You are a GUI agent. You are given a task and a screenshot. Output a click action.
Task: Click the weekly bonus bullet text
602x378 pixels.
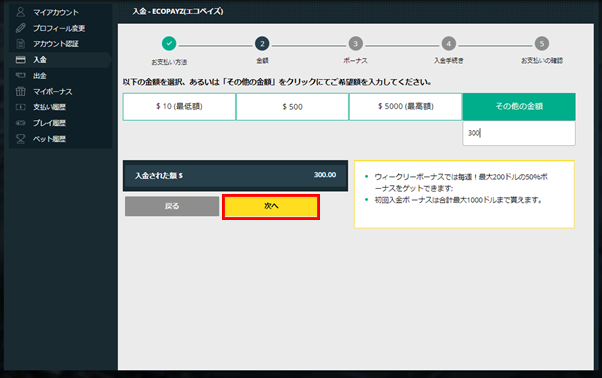(x=461, y=182)
